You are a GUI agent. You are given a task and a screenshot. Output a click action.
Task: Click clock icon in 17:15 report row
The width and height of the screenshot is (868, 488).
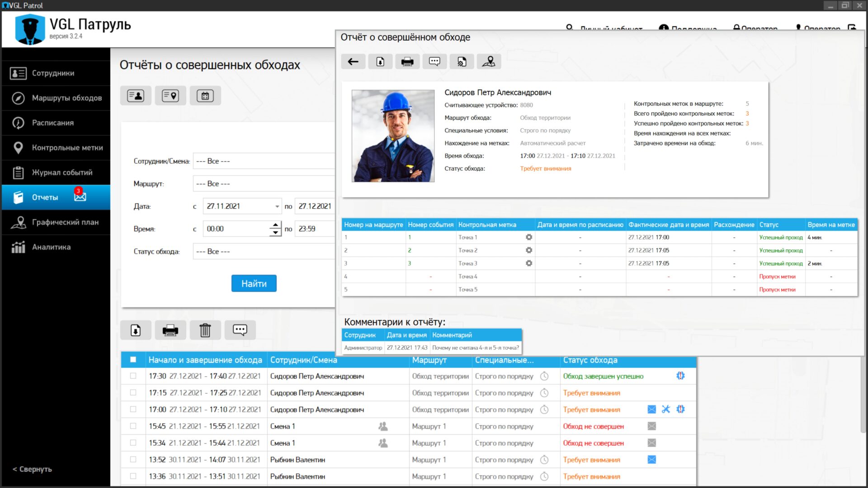click(x=544, y=393)
